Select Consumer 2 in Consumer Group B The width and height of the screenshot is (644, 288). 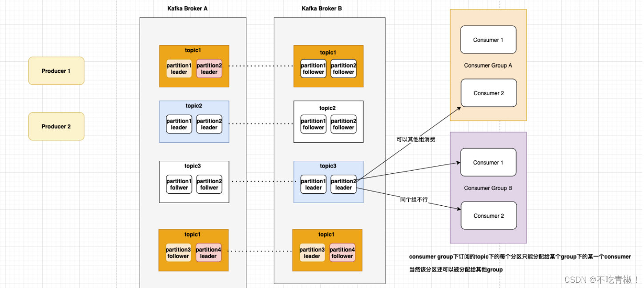[489, 216]
